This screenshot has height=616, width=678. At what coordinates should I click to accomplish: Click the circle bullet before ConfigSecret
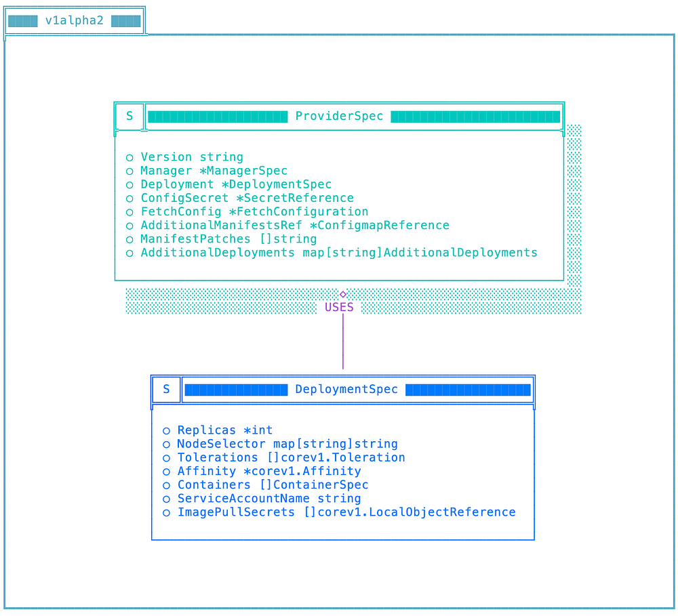point(129,199)
